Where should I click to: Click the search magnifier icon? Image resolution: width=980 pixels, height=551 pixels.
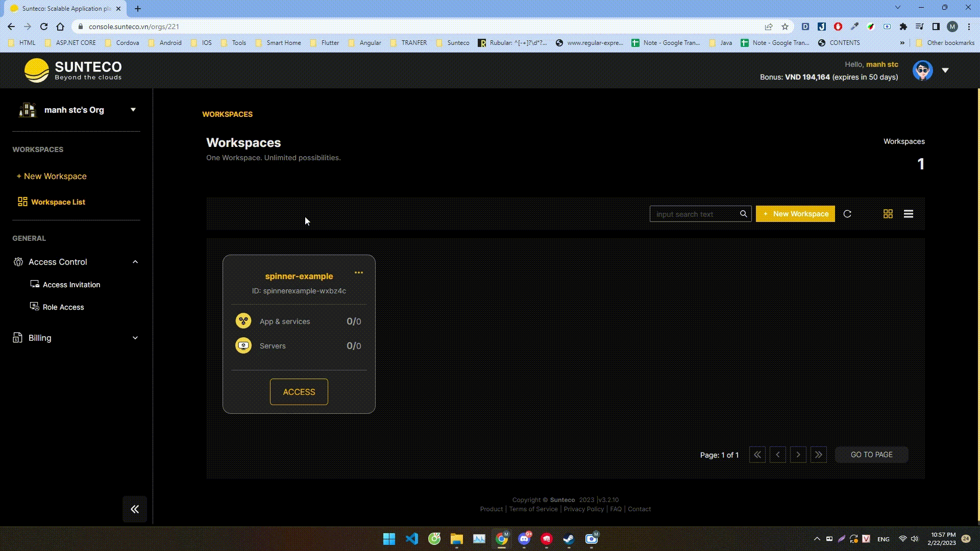744,214
